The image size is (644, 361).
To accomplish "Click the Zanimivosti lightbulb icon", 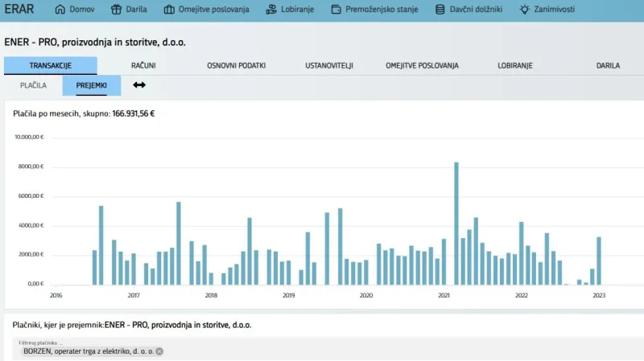I will [525, 9].
